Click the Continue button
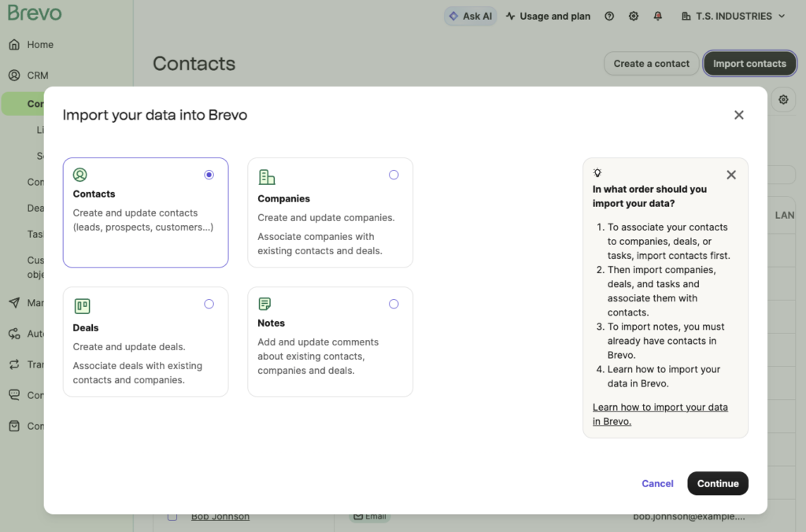The image size is (806, 532). (717, 483)
